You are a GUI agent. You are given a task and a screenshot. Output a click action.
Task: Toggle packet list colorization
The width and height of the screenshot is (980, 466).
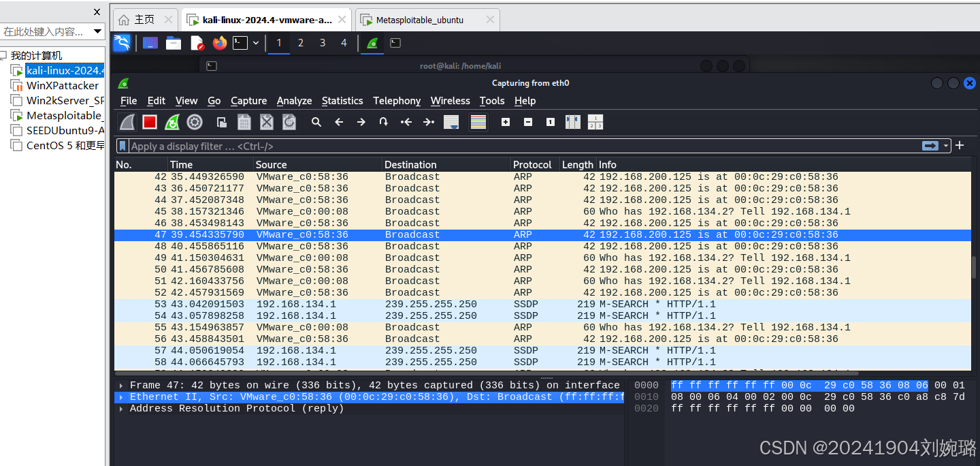[x=478, y=122]
